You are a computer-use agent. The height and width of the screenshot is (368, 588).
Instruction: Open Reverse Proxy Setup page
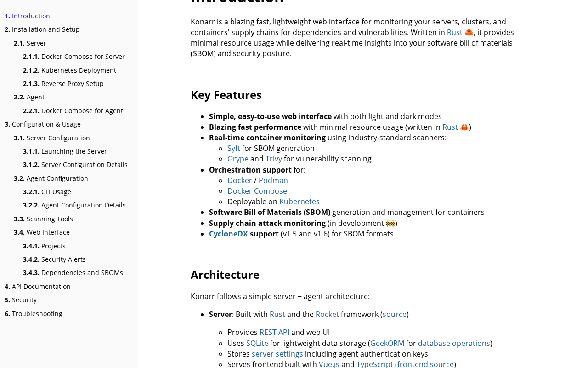point(72,84)
